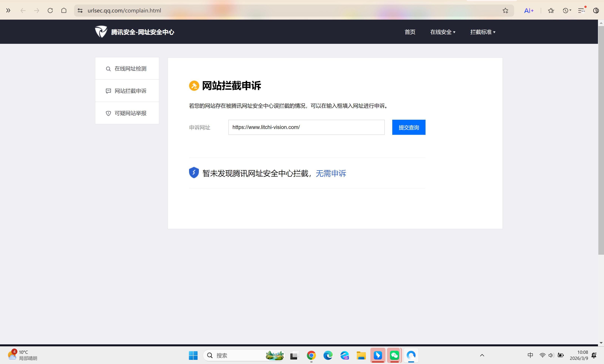Viewport: 604px width, 364px height.
Task: Click the 无需申诉 link
Action: [x=331, y=173]
